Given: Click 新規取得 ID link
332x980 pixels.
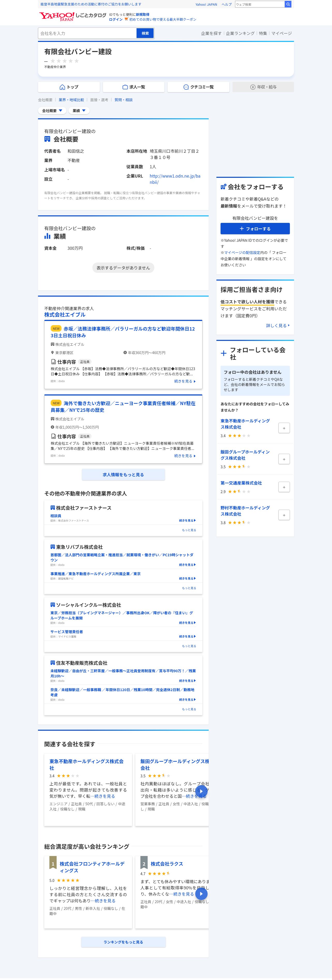Looking at the screenshot, I should click(142, 14).
